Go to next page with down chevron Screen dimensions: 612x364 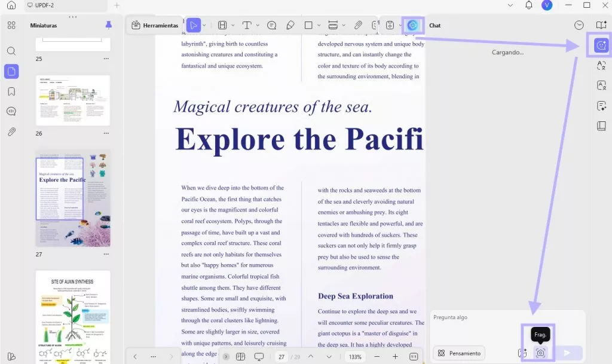(329, 357)
